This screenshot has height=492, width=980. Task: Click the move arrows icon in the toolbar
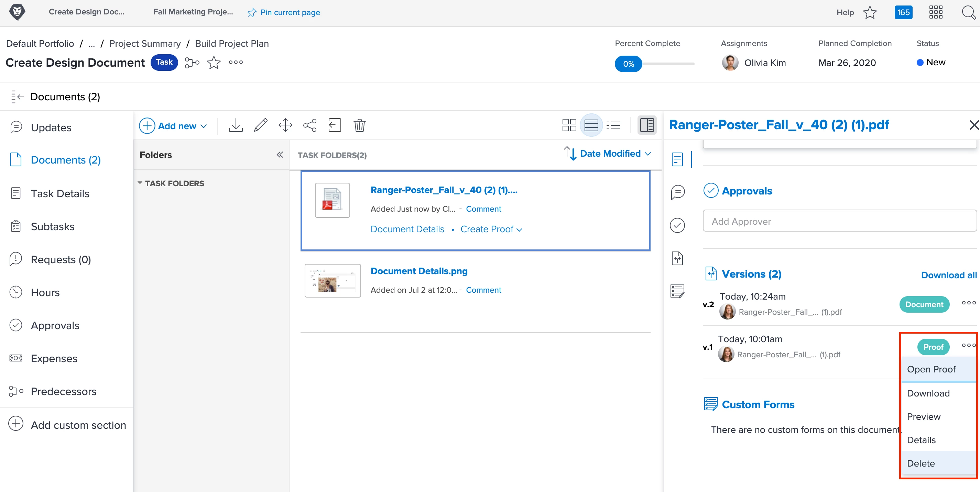click(285, 125)
